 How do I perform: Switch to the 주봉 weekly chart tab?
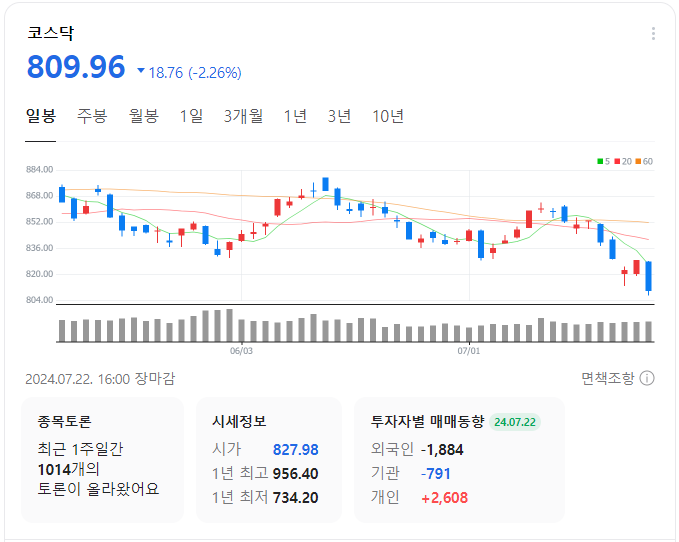[92, 116]
